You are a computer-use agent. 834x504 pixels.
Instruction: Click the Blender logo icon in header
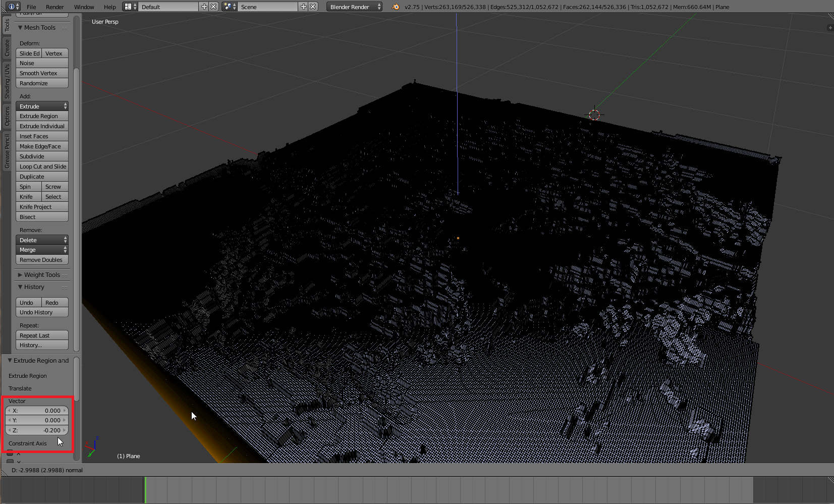(x=396, y=7)
